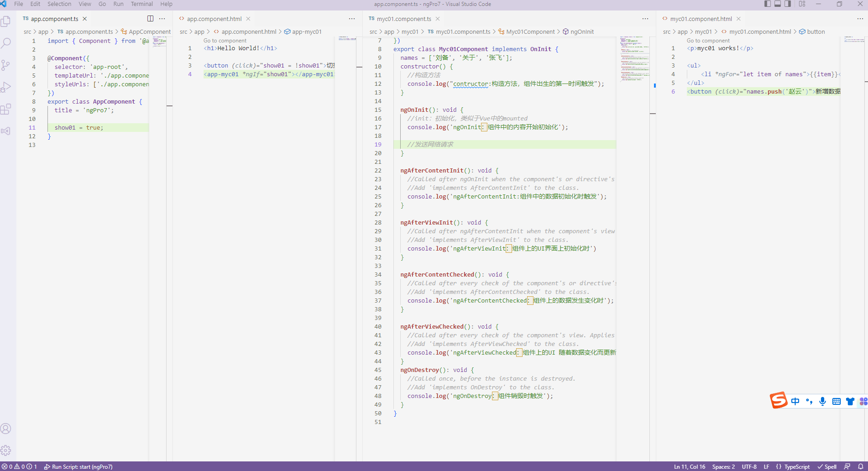Viewport: 868px width, 471px height.
Task: Click the minimap of myc01.component.ts editor
Action: pos(634,59)
